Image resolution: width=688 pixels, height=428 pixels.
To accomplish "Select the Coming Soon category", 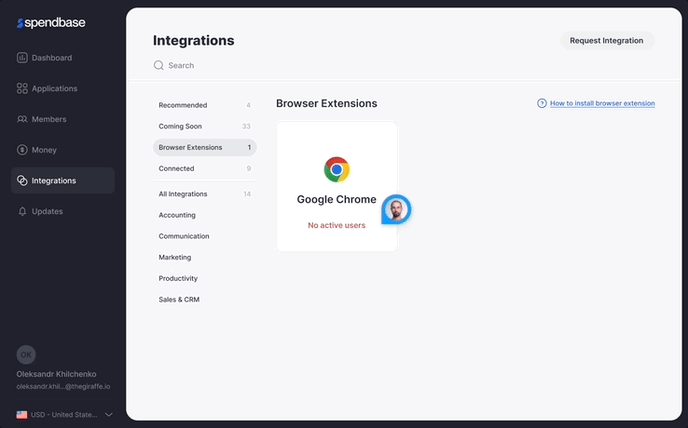I will point(180,126).
